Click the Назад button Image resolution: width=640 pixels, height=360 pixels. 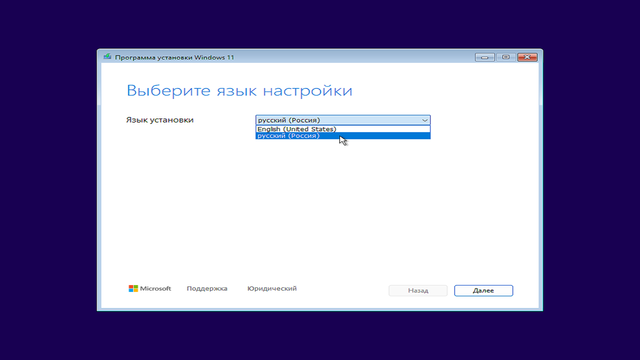418,291
